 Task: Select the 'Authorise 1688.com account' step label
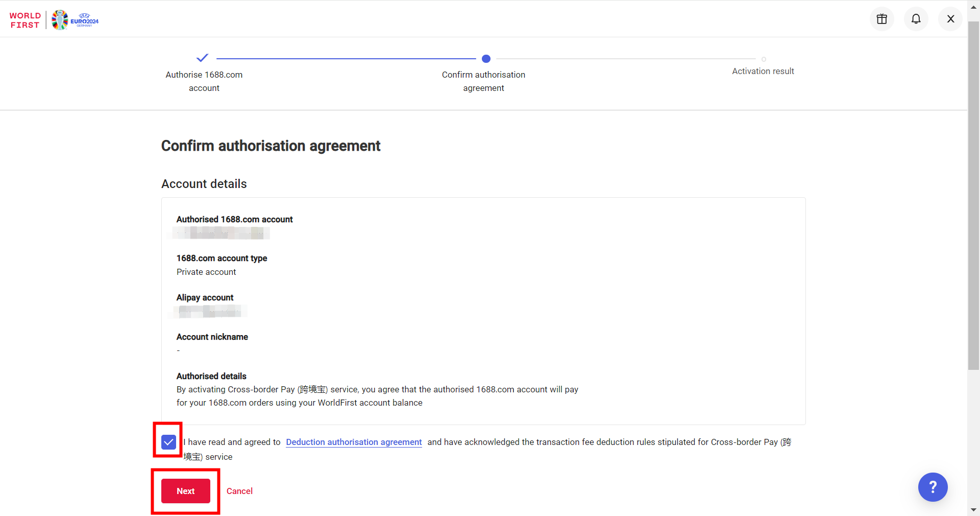click(204, 81)
